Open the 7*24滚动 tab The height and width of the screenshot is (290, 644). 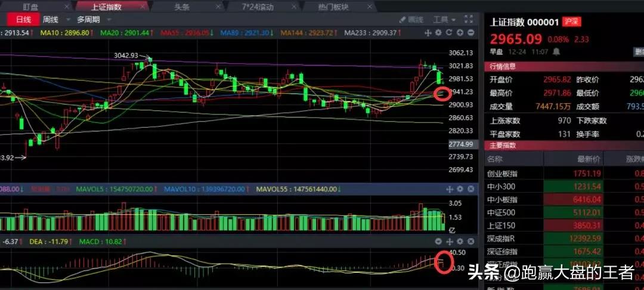pos(258,7)
